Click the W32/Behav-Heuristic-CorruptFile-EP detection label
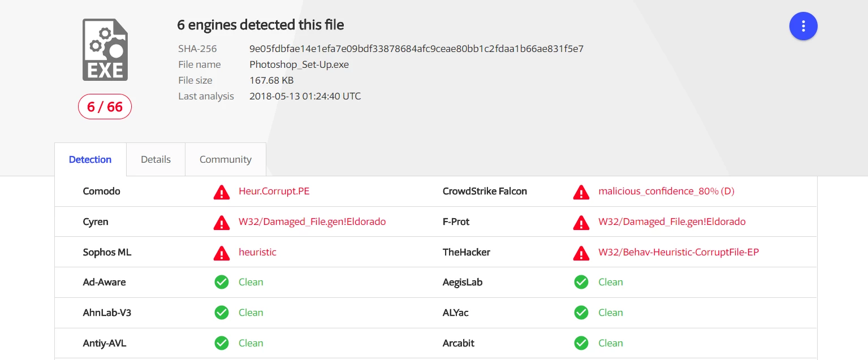This screenshot has height=360, width=868. click(x=679, y=252)
